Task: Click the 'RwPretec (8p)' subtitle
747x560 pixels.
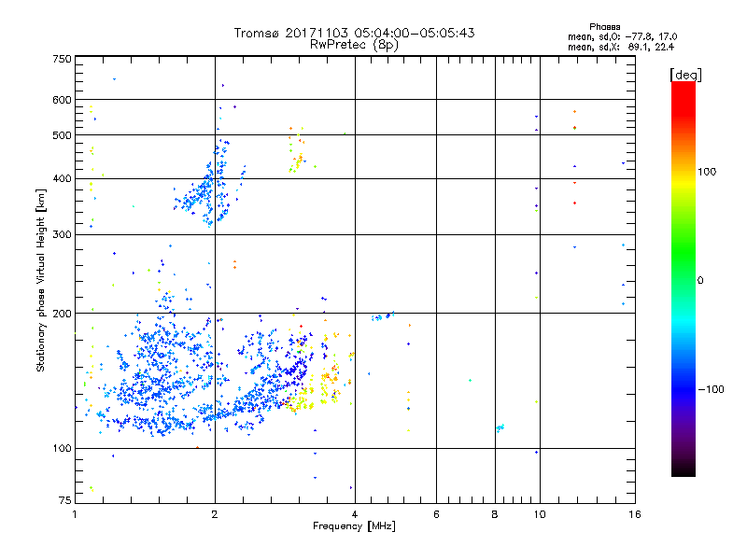Action: pos(354,45)
